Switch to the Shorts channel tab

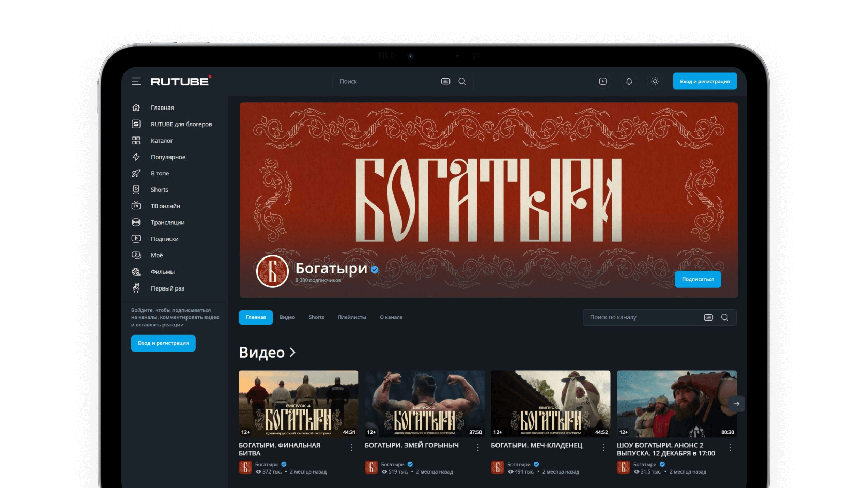(x=317, y=317)
